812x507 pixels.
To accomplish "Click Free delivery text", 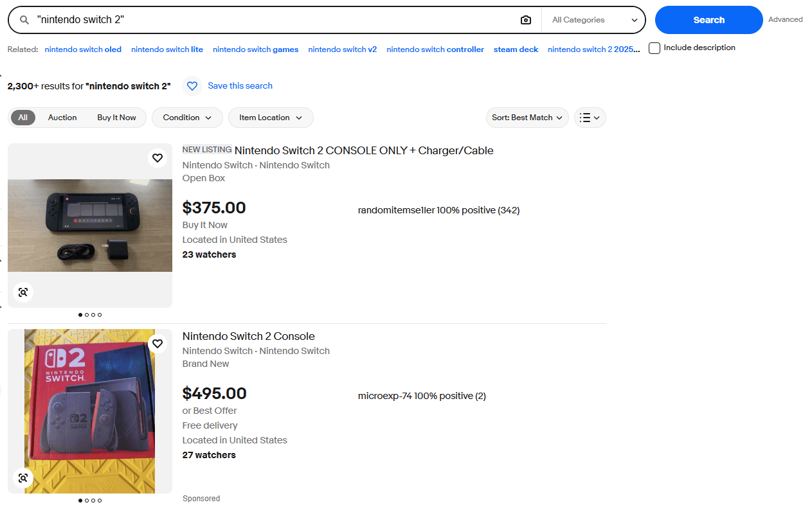I will (210, 426).
